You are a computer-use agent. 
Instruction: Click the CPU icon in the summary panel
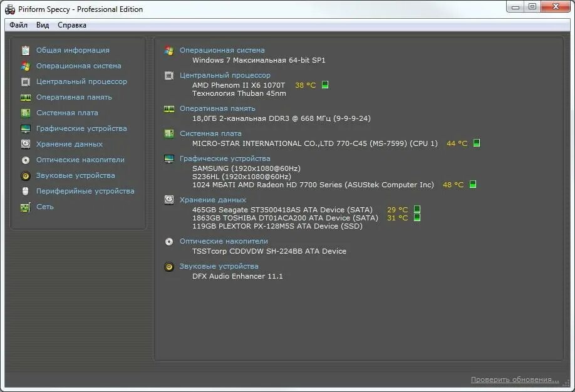(169, 76)
